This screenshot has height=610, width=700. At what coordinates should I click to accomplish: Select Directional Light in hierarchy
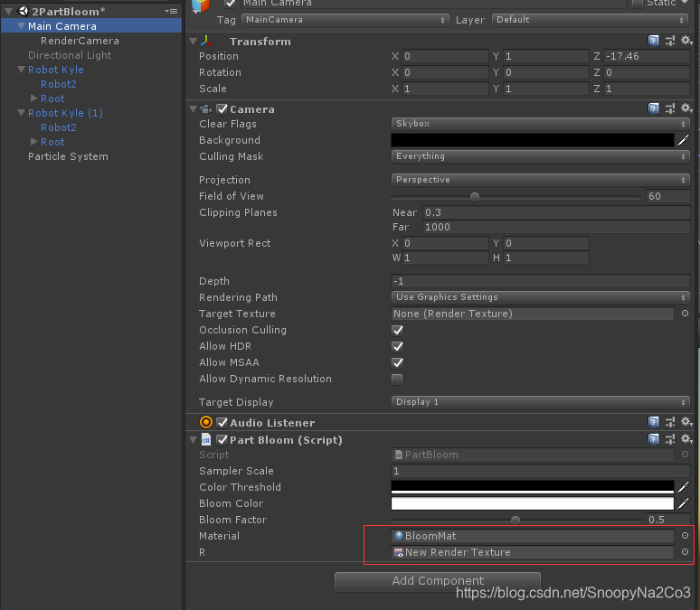pos(70,55)
